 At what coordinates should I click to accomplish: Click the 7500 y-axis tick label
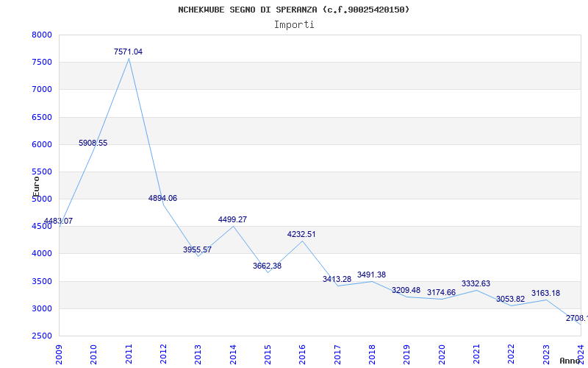pyautogui.click(x=42, y=63)
